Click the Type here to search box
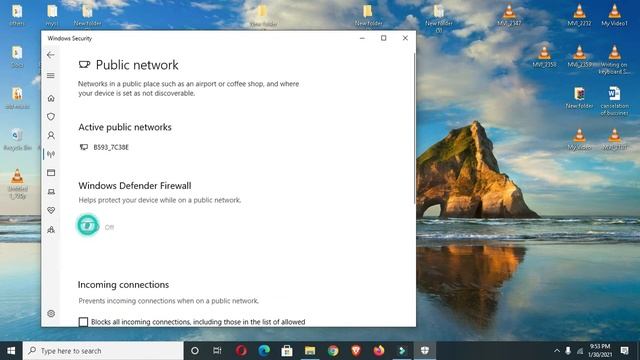The height and width of the screenshot is (360, 640). point(103,351)
